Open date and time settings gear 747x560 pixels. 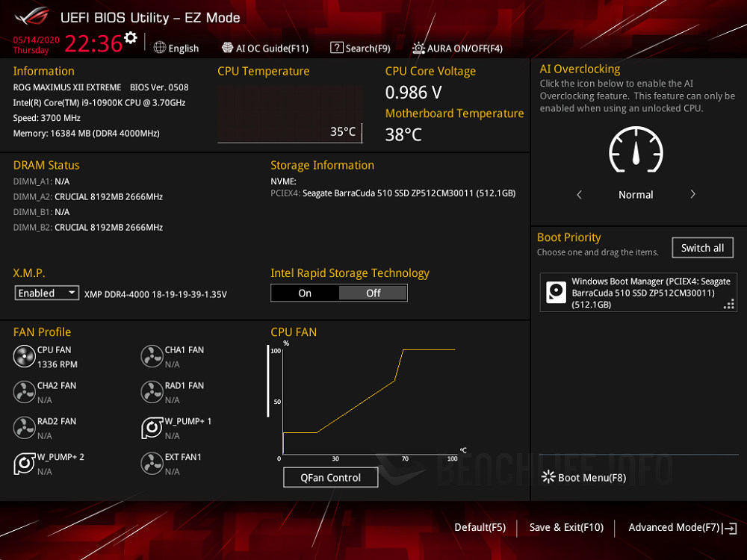tap(130, 37)
